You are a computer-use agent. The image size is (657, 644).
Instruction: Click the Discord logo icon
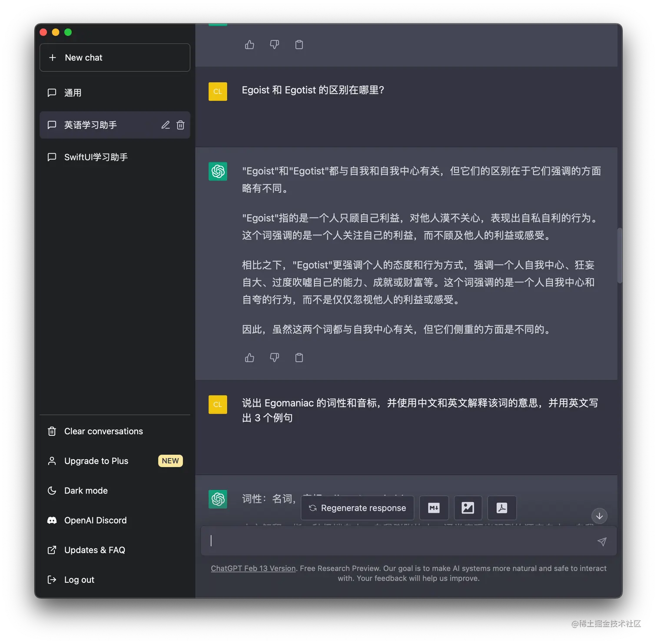[52, 521]
